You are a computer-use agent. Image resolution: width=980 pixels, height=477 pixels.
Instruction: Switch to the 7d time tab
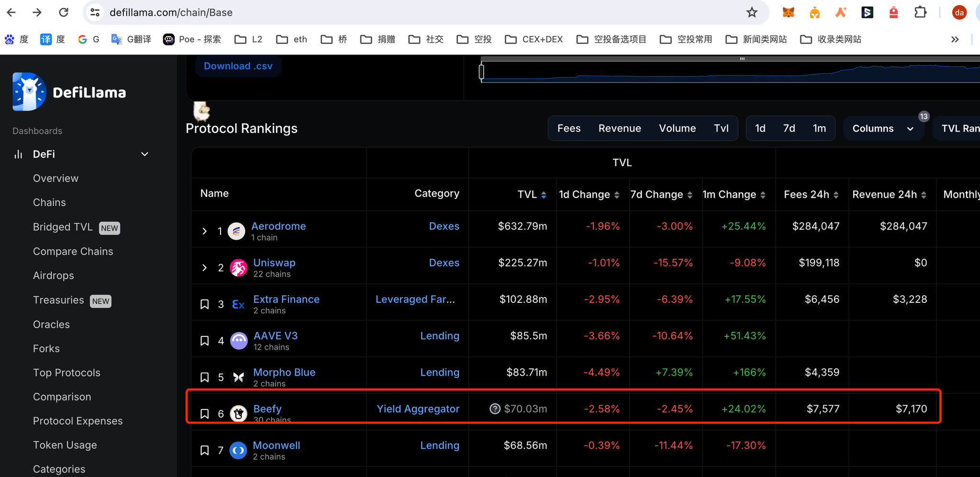coord(789,128)
